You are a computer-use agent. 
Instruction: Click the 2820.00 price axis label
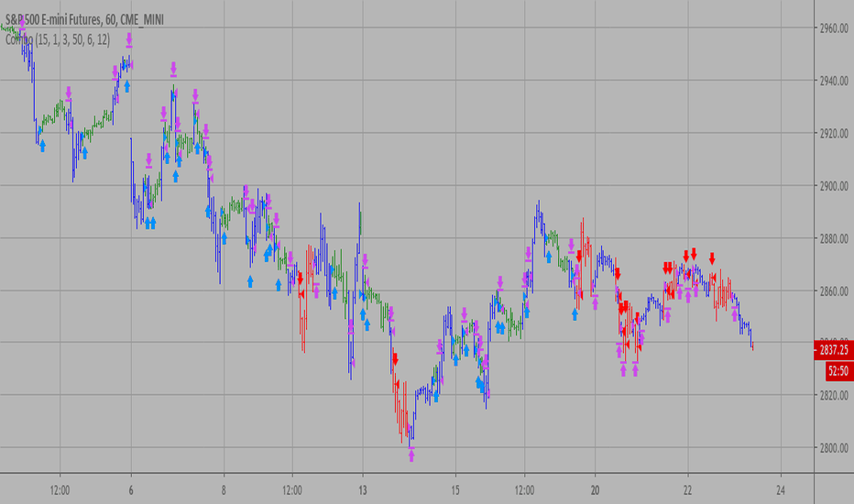click(x=834, y=395)
